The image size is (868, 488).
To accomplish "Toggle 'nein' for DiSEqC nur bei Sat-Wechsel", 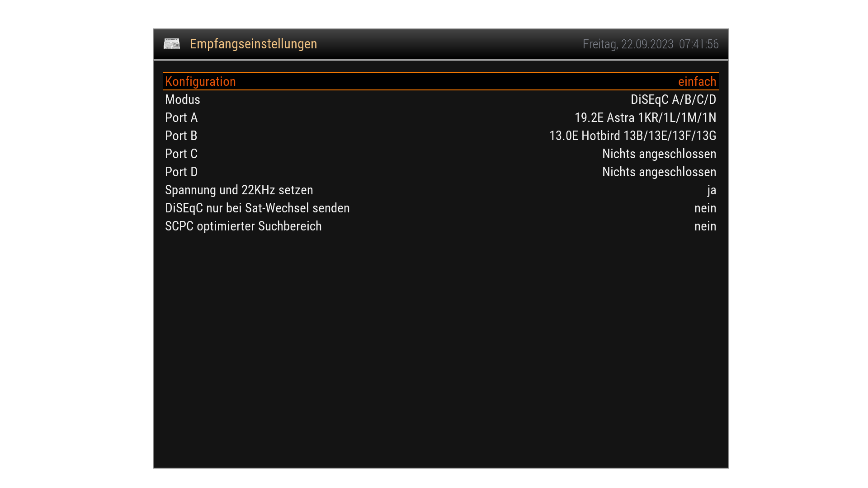I will coord(705,208).
